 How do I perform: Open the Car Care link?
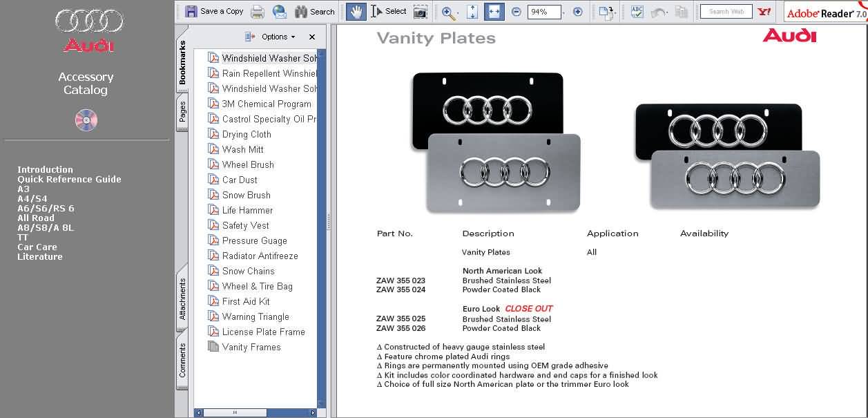pos(37,247)
